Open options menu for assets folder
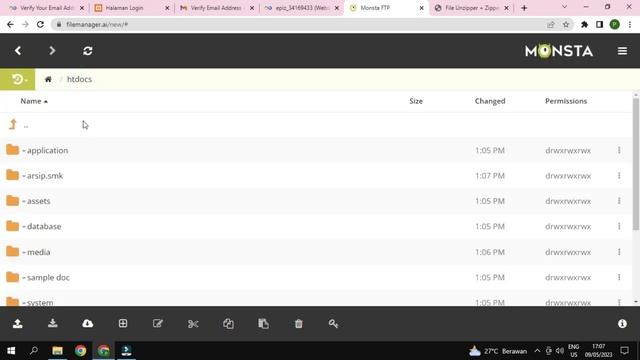The width and height of the screenshot is (640, 360). 619,201
